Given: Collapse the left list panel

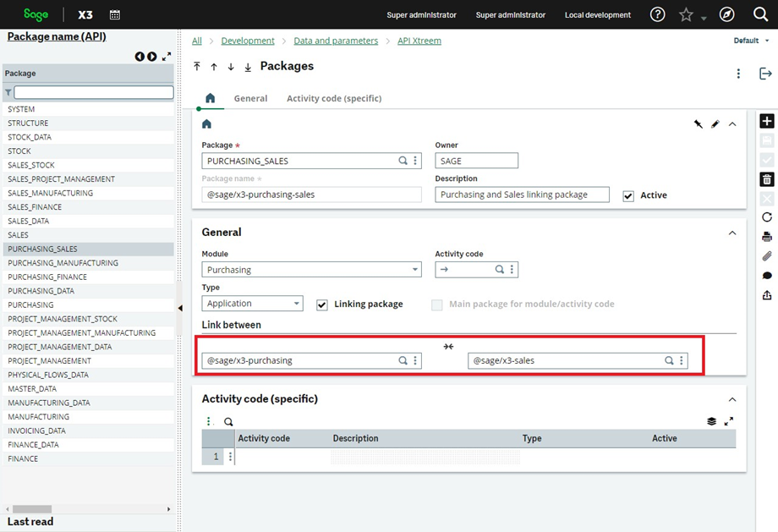Looking at the screenshot, I should click(180, 308).
